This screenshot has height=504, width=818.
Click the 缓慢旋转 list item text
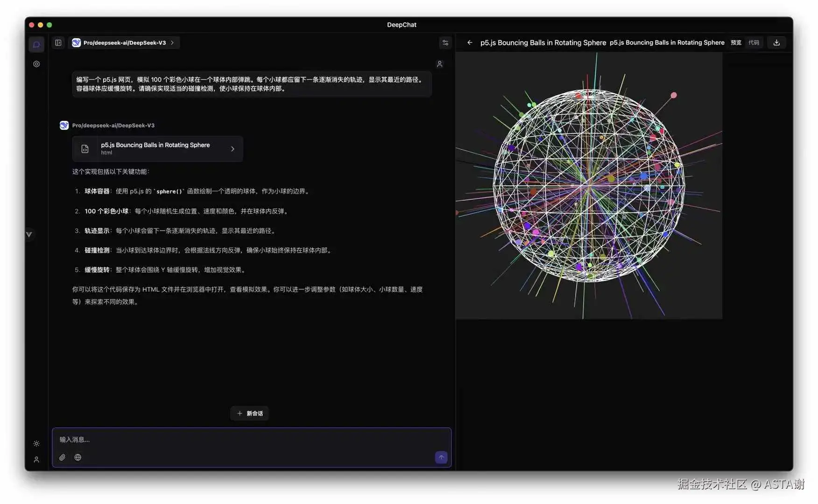[166, 270]
